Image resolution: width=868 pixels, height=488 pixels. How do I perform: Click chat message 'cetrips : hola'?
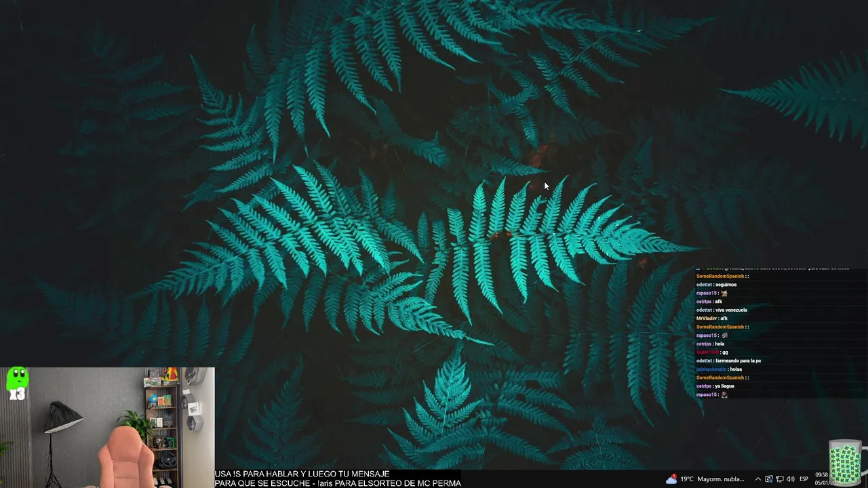711,344
